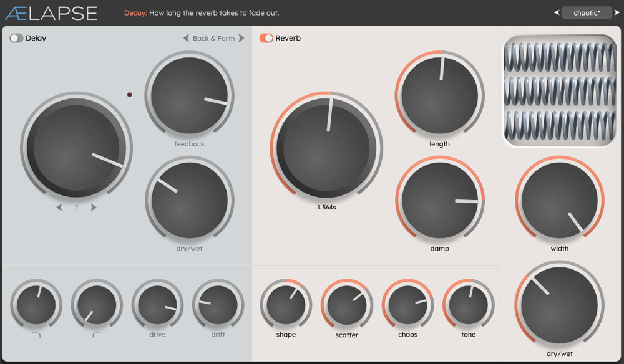The image size is (624, 364).
Task: Disable the Reverb section switch
Action: 266,38
